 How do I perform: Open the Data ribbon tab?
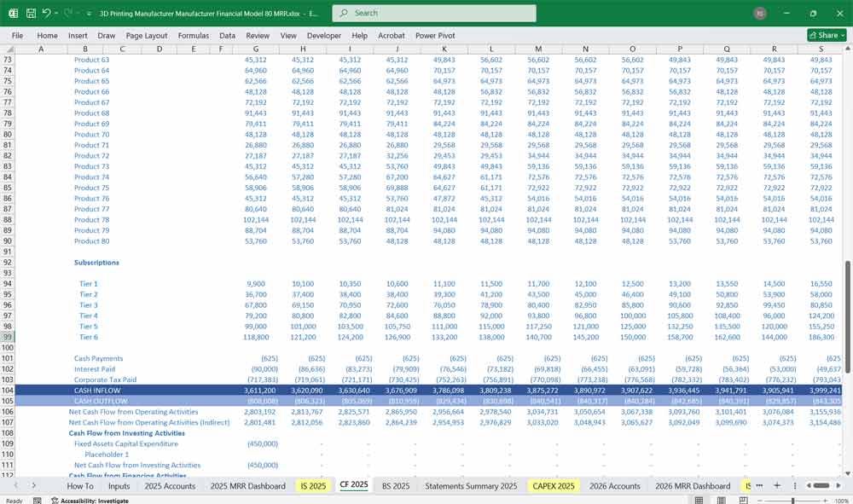click(x=228, y=35)
